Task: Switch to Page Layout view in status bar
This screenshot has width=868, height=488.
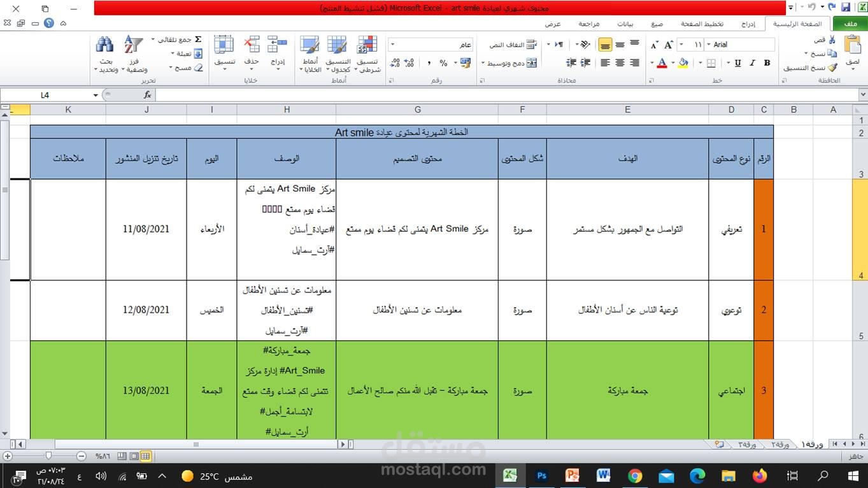Action: 134,456
